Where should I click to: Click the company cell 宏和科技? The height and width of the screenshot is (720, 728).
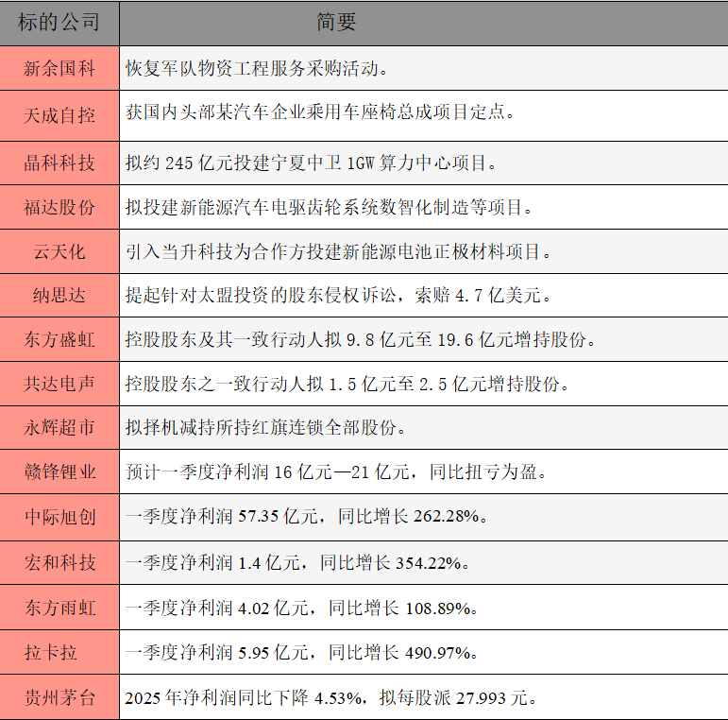click(59, 562)
